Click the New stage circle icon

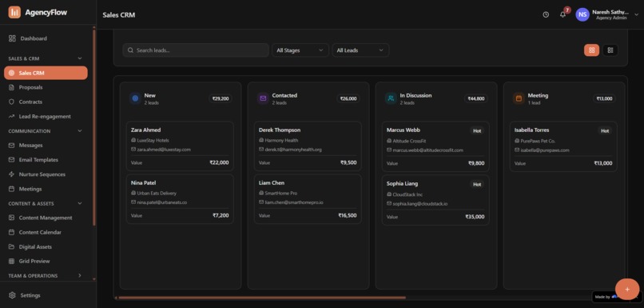135,98
